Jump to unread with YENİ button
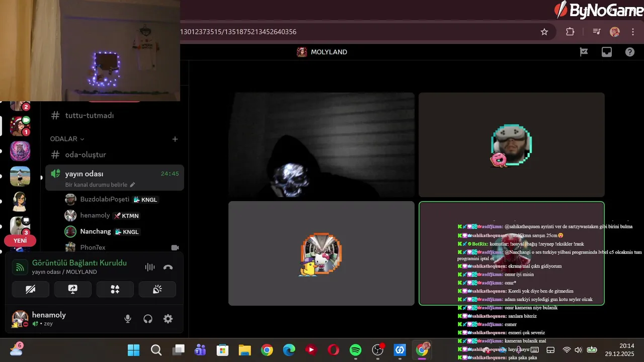The height and width of the screenshot is (362, 644). pyautogui.click(x=20, y=241)
